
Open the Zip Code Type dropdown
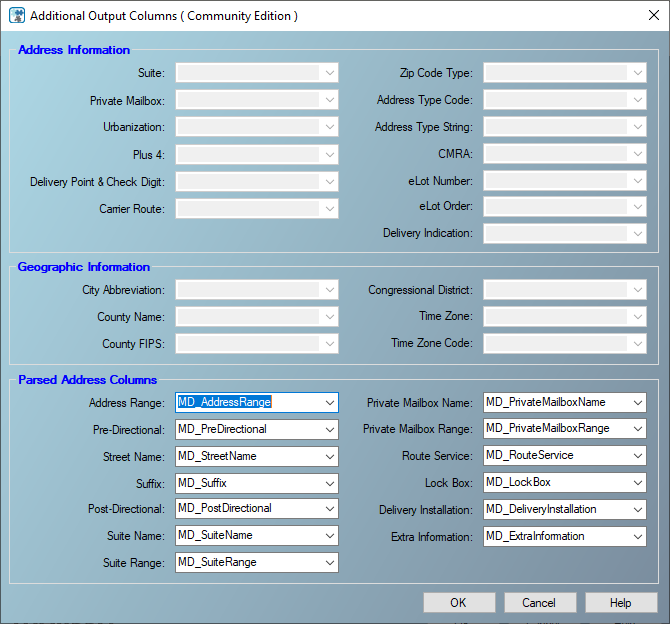[565, 73]
